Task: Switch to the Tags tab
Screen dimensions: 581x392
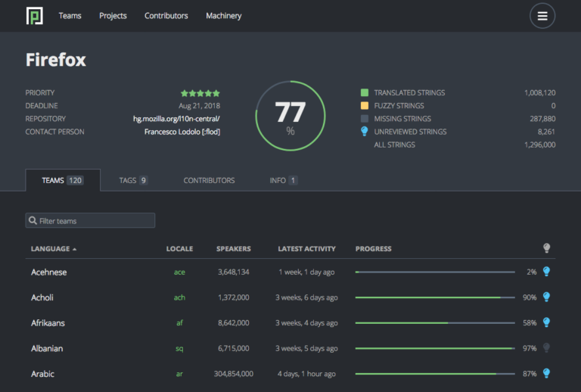Action: 132,180
